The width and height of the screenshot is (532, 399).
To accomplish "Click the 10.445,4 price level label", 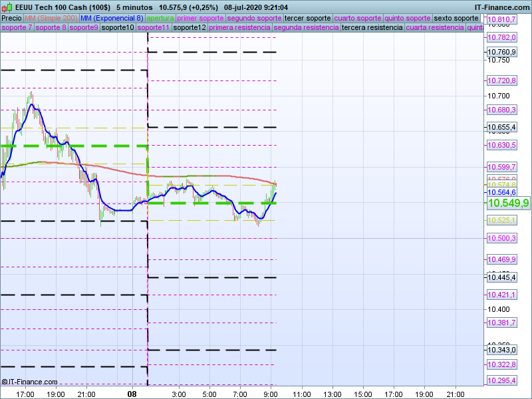I will click(x=501, y=277).
